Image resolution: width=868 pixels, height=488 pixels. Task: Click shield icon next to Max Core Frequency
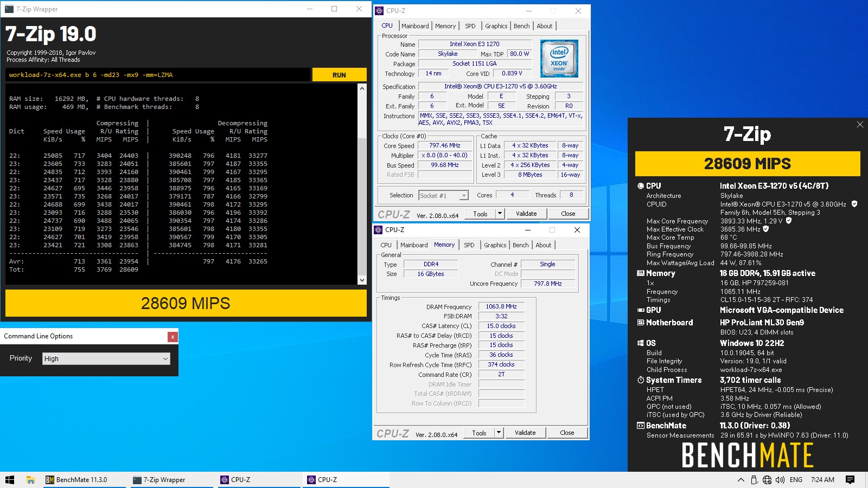[x=789, y=221]
